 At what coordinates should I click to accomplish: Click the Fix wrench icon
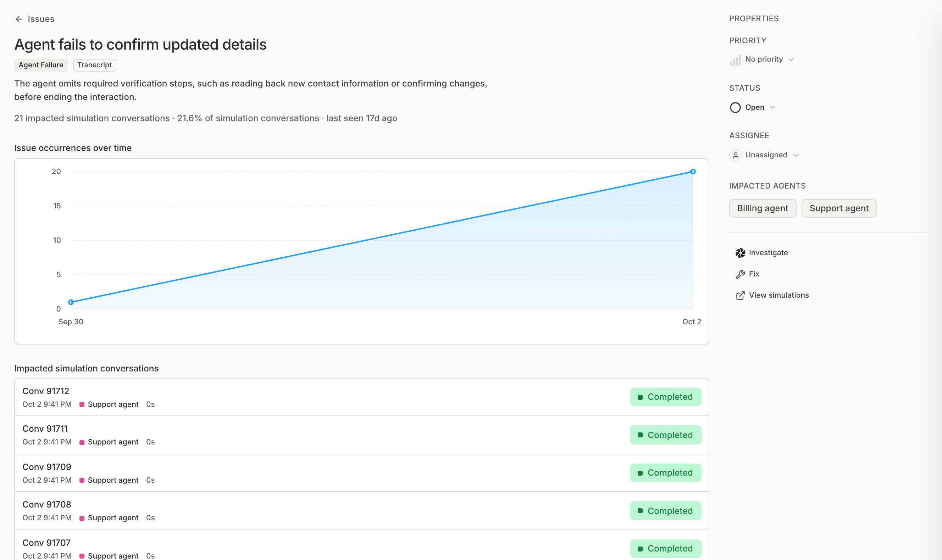(x=740, y=274)
